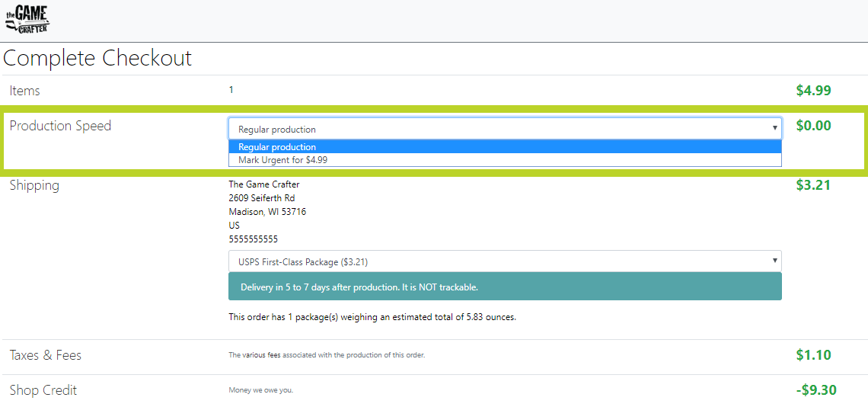Choose Mark Urgent for $4.99 option
This screenshot has width=868, height=407.
pyautogui.click(x=505, y=160)
